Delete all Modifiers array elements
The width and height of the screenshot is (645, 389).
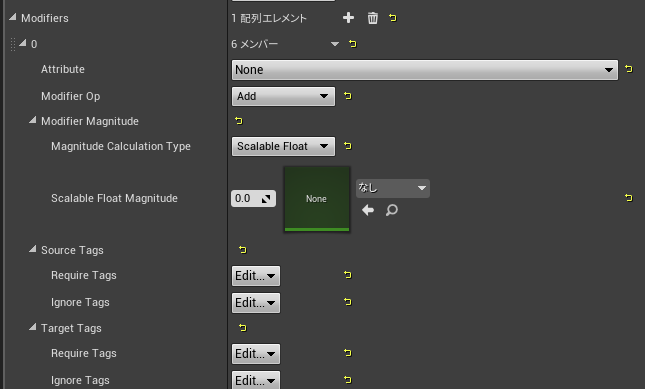373,18
